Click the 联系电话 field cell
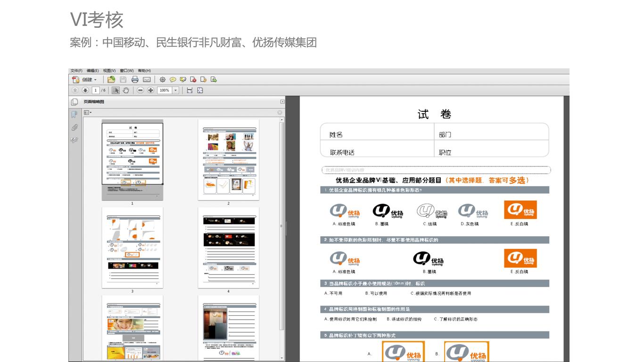Viewport: 644px width, 362px height. click(377, 149)
